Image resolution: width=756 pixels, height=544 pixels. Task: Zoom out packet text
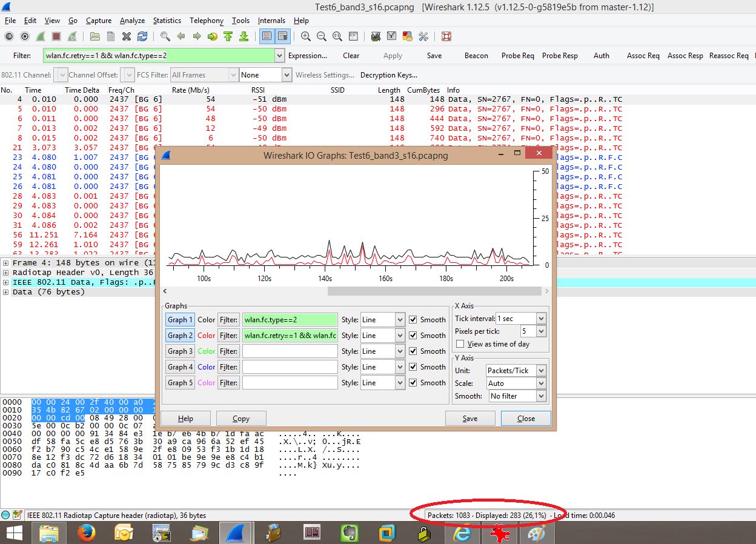[x=322, y=36]
